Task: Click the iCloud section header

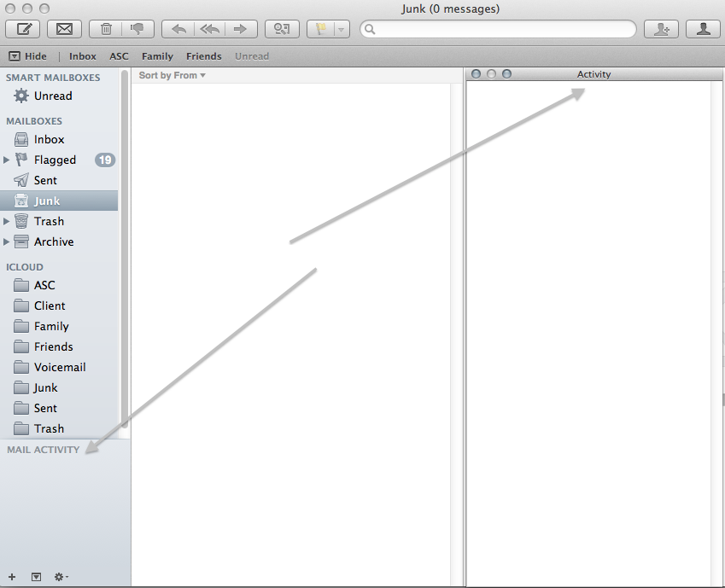Action: [25, 267]
